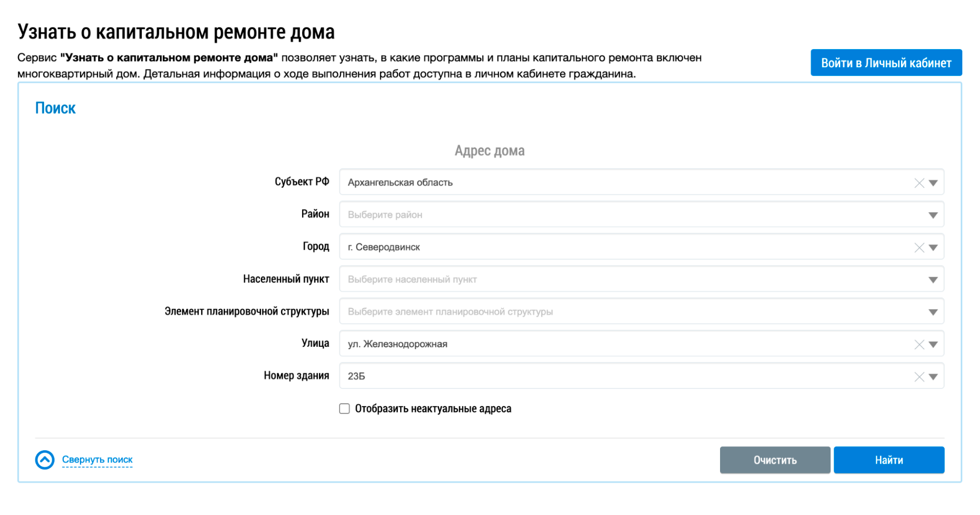Click the 23Б building number field
Image resolution: width=980 pixels, height=515 pixels.
coord(642,376)
